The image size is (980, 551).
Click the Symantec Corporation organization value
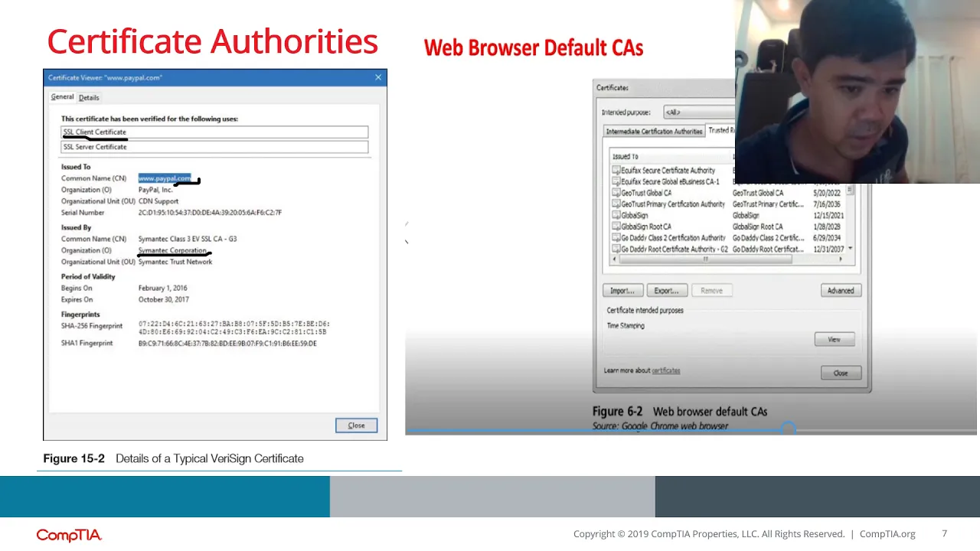172,250
